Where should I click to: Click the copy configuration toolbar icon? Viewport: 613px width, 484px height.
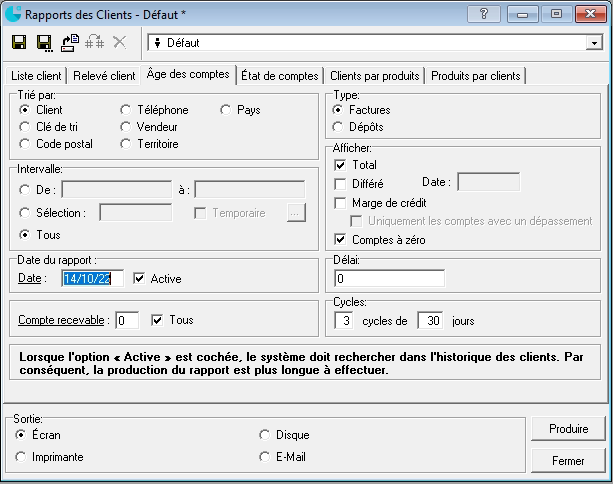click(70, 43)
